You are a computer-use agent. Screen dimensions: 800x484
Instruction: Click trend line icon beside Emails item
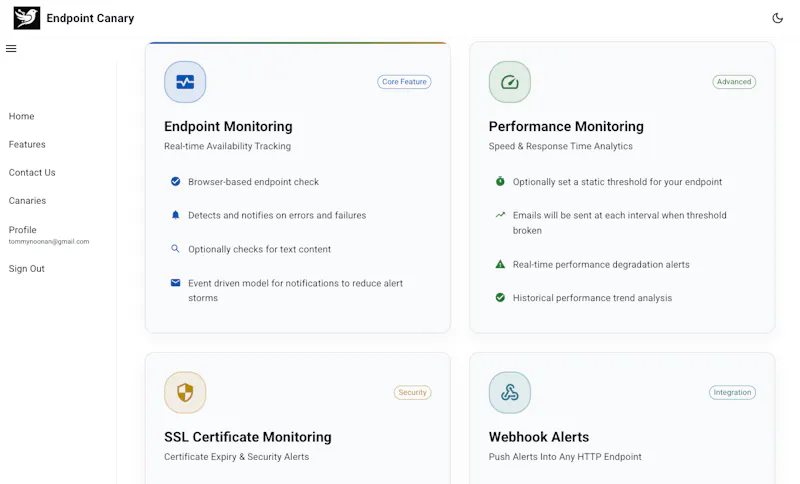(x=500, y=215)
